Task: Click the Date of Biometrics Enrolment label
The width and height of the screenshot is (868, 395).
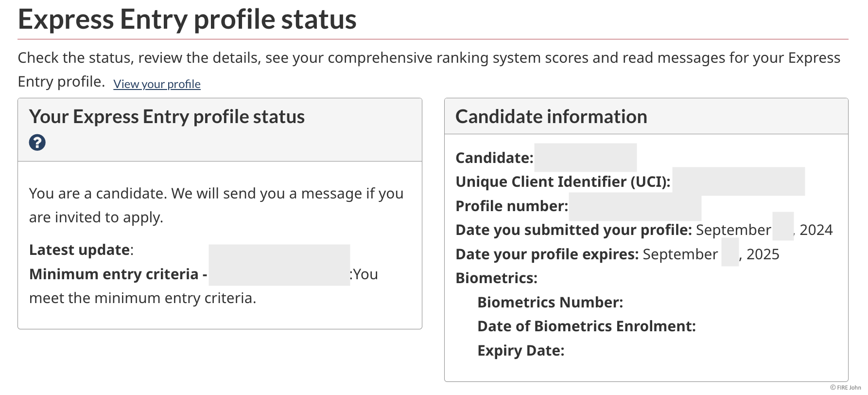Action: [587, 326]
